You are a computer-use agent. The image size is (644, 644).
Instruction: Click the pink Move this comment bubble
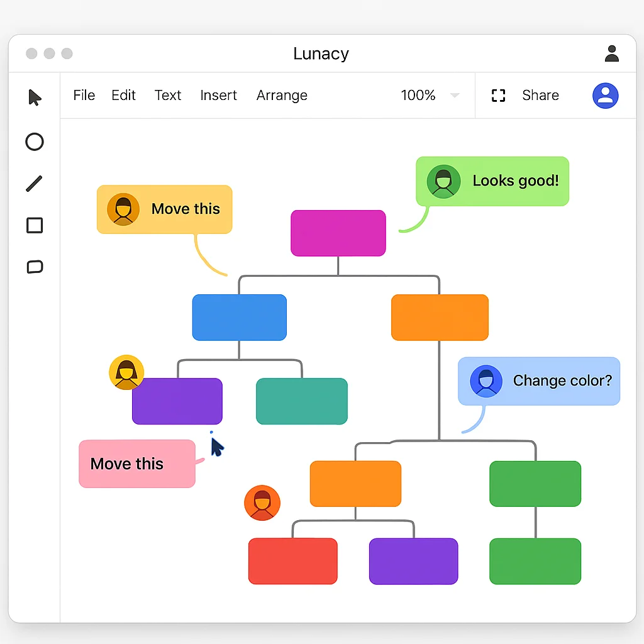tap(136, 464)
